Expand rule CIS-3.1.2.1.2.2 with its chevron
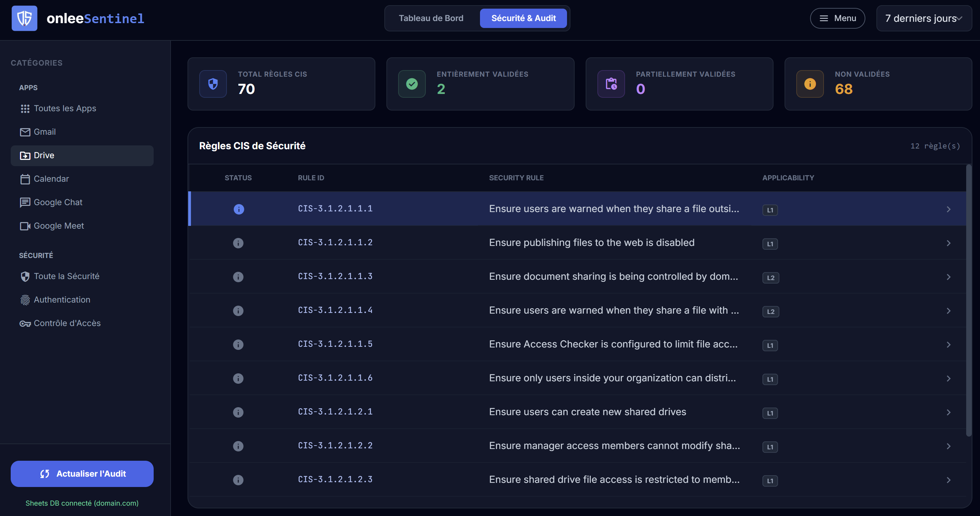980x516 pixels. click(949, 446)
